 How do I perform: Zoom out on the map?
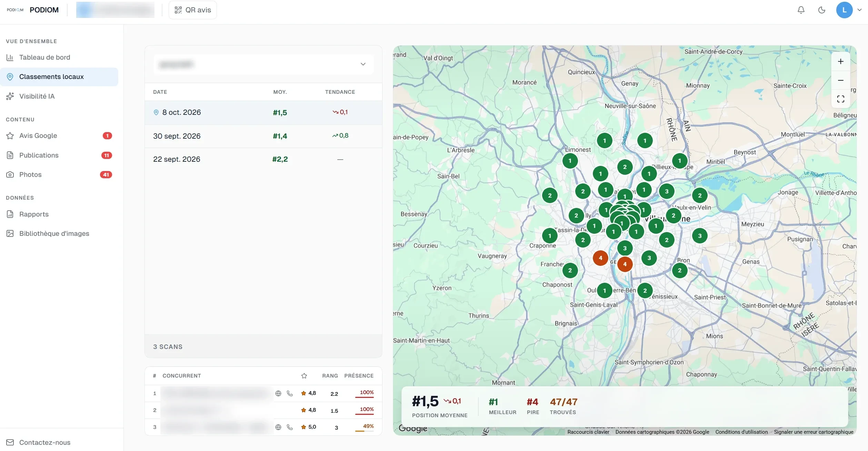[x=840, y=80]
